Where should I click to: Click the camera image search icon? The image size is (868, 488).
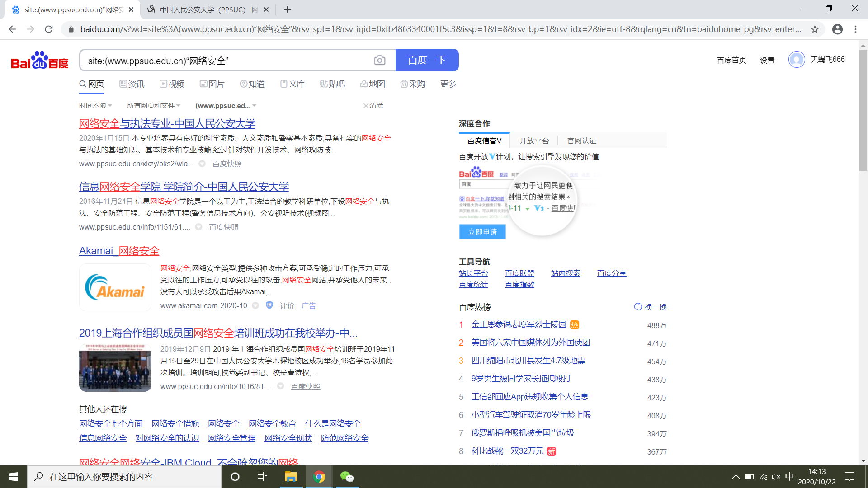point(379,61)
